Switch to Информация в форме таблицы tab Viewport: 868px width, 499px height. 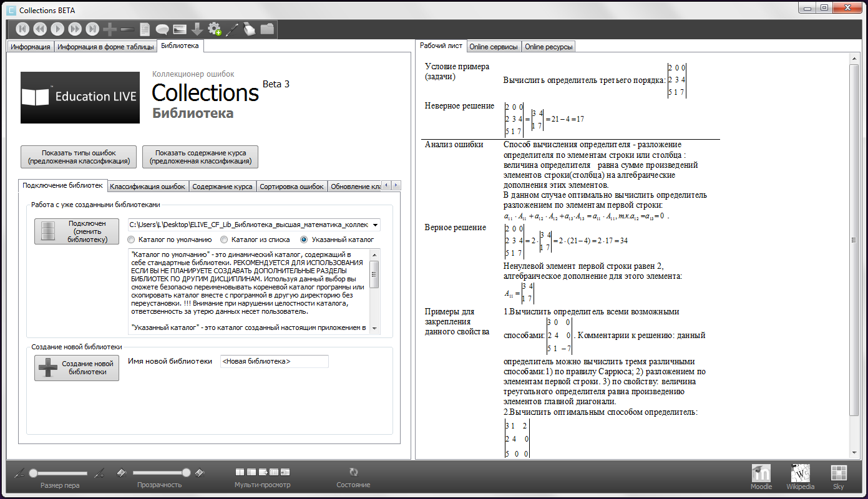pyautogui.click(x=105, y=47)
